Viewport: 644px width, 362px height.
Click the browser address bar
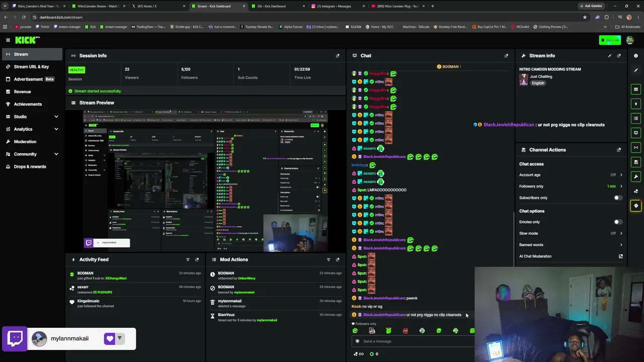[x=302, y=17]
